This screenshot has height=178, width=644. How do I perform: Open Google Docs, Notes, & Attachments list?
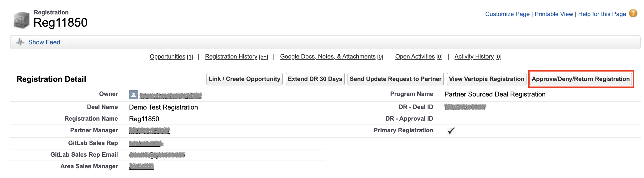(x=328, y=57)
